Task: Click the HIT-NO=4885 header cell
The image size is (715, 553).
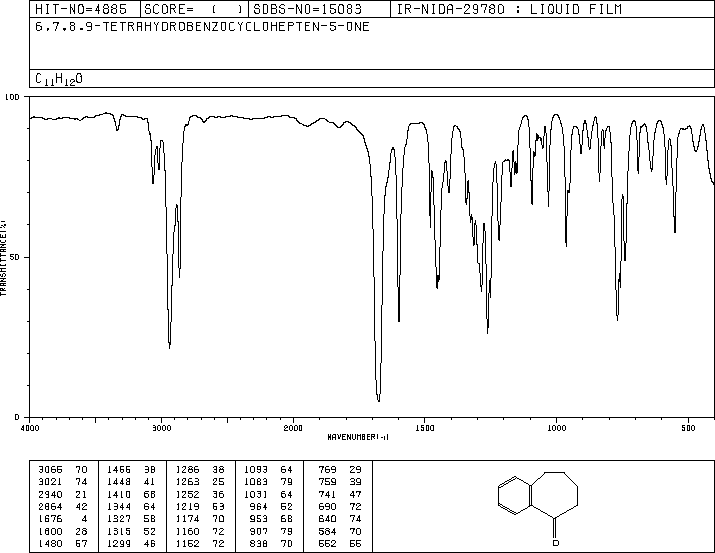Action: pyautogui.click(x=85, y=9)
